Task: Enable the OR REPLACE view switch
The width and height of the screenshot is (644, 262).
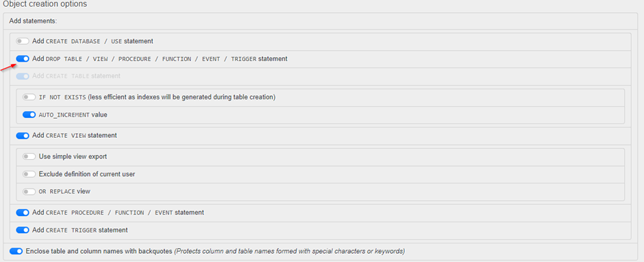Action: (29, 191)
